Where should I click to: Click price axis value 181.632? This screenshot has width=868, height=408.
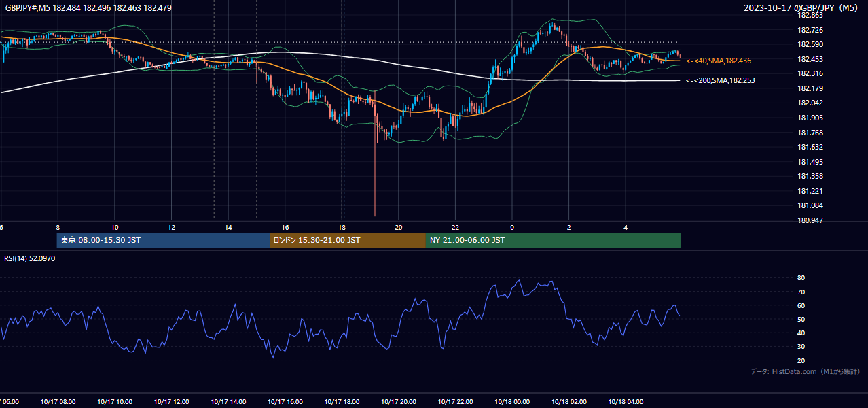(x=810, y=147)
